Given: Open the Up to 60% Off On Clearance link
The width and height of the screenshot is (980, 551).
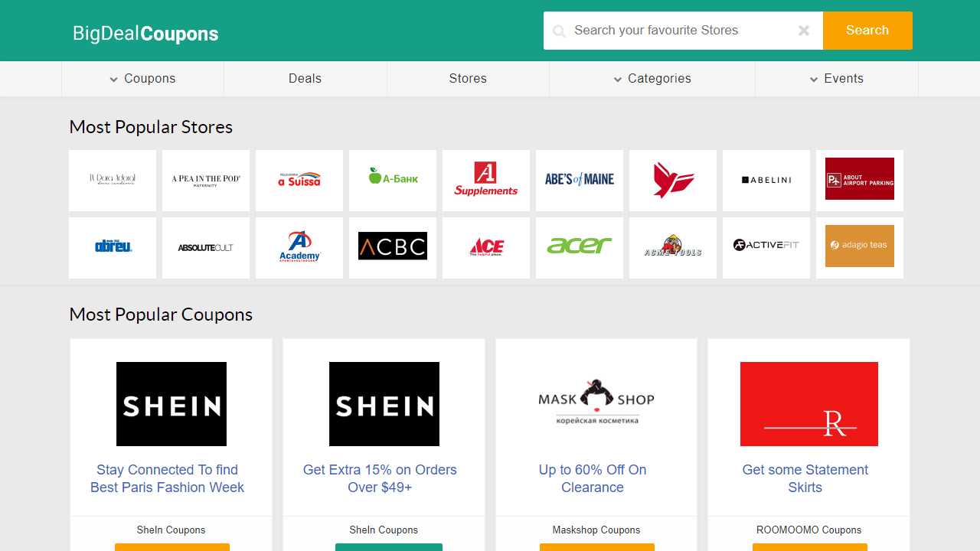Looking at the screenshot, I should [593, 478].
